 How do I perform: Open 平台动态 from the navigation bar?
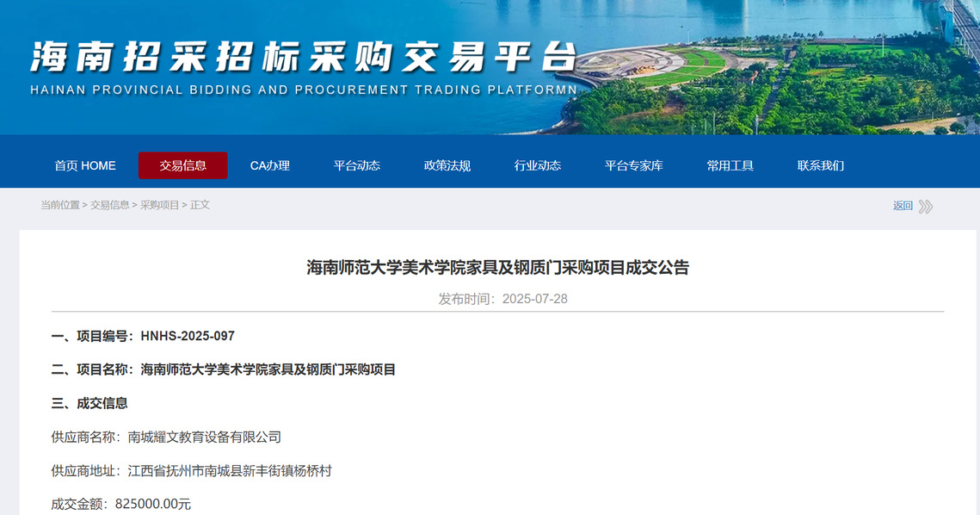point(357,165)
